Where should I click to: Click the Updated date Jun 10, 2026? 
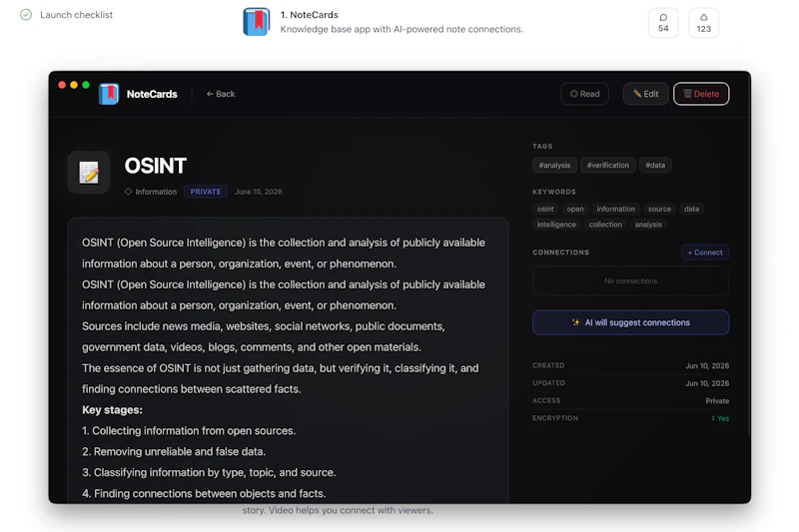click(707, 383)
